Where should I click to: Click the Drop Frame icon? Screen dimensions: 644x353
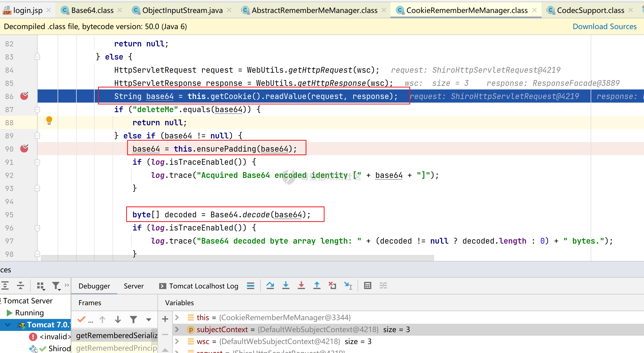coord(332,285)
